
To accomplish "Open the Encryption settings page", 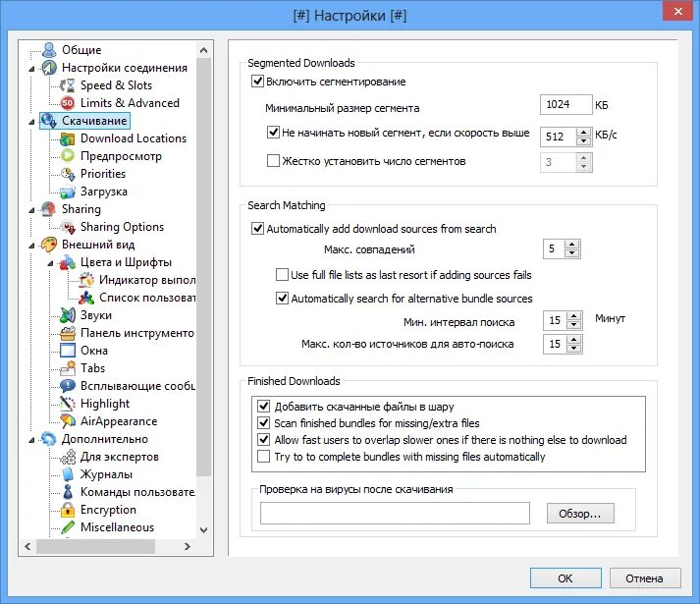I will click(108, 510).
